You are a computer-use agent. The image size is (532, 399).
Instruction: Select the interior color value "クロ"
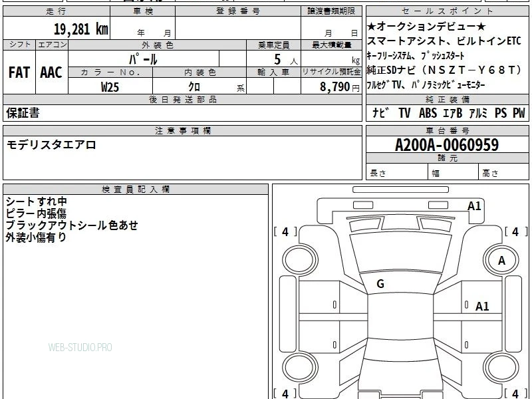tap(194, 87)
